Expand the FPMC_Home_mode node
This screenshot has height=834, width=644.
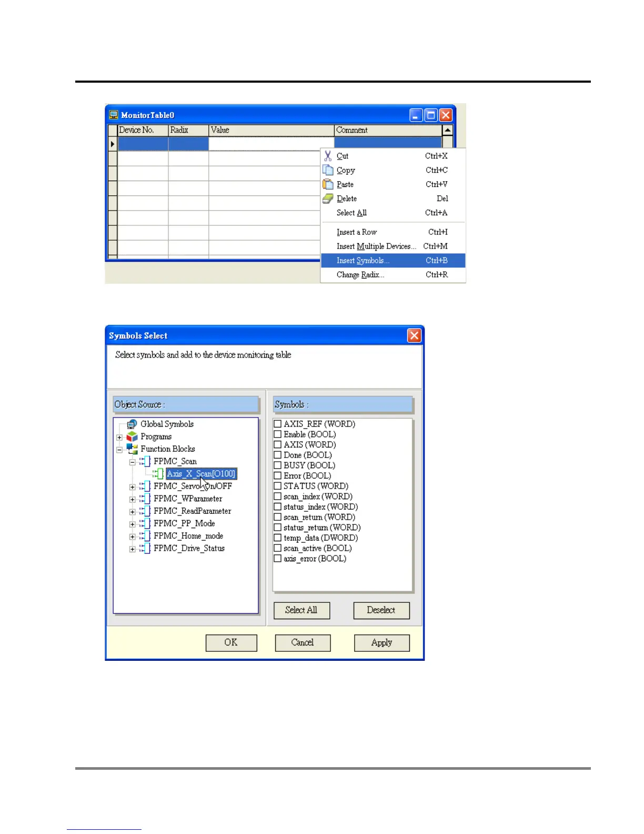[x=133, y=537]
